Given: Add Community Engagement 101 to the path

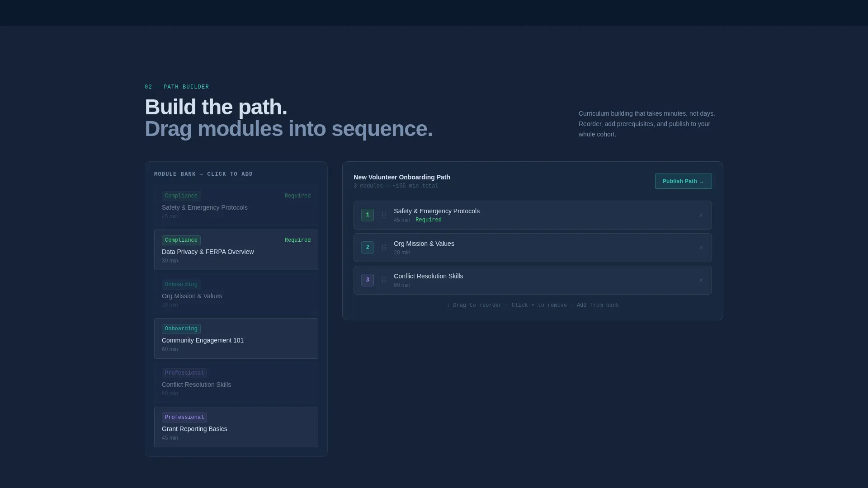Looking at the screenshot, I should coord(236,338).
